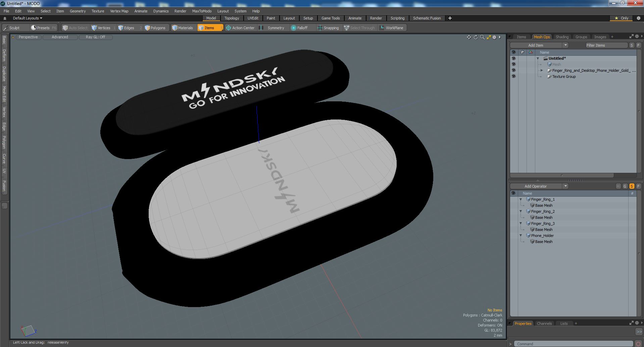Collapse the Finger_Ring_1 node

[x=521, y=199]
